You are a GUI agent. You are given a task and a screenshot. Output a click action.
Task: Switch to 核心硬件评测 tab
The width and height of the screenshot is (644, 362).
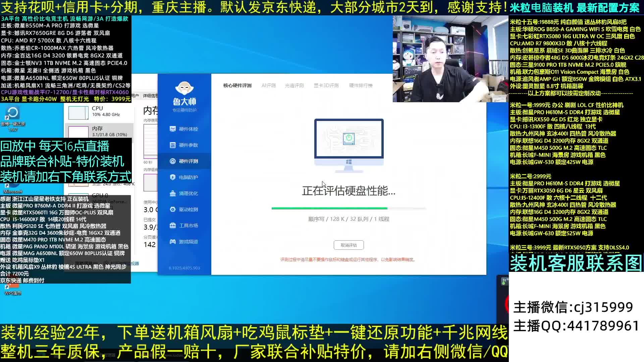tap(237, 85)
